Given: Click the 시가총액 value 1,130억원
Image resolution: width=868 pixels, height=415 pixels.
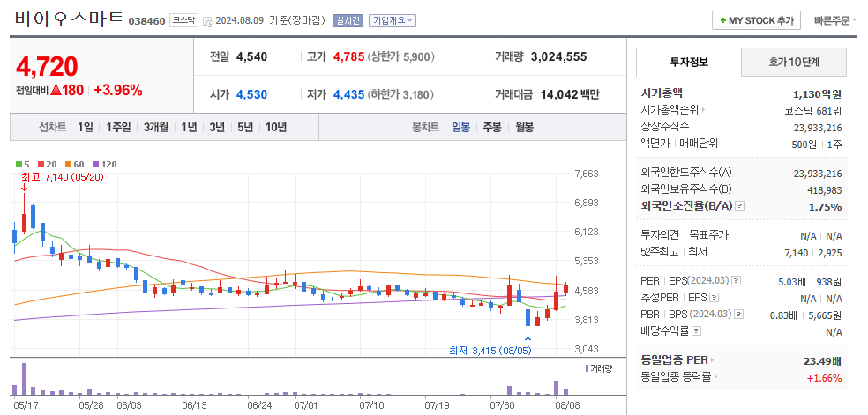Looking at the screenshot, I should [x=818, y=93].
